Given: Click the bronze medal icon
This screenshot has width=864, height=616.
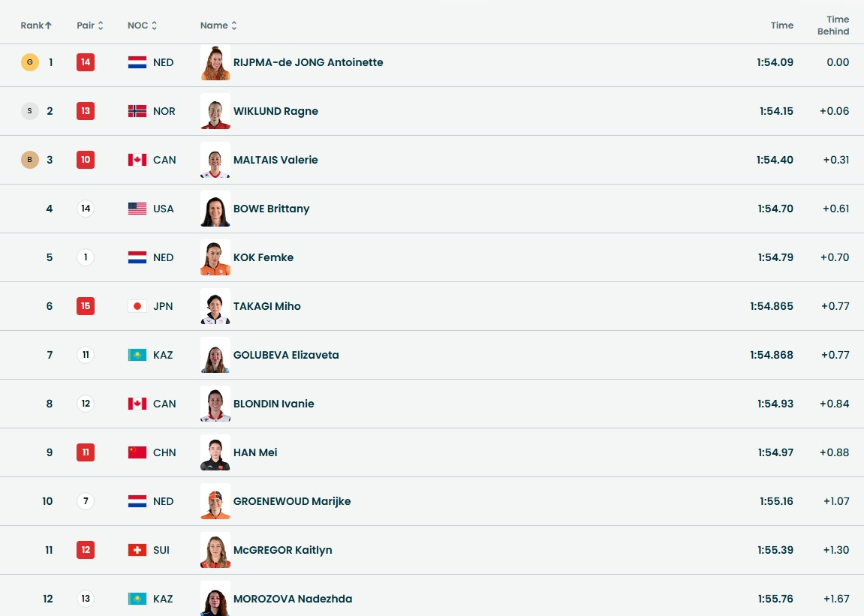Looking at the screenshot, I should click(x=29, y=160).
